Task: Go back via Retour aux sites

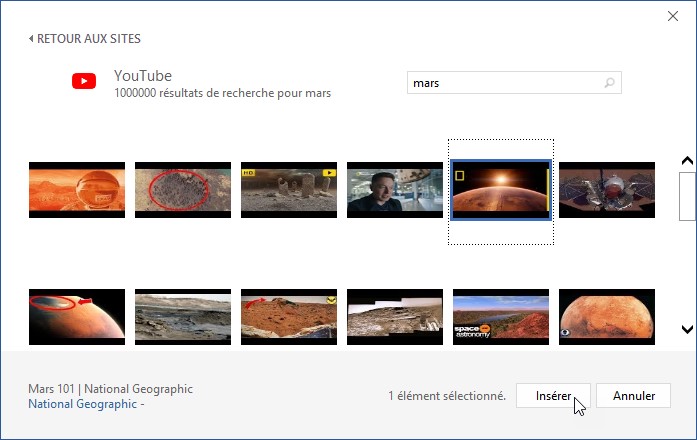Action: (x=85, y=39)
